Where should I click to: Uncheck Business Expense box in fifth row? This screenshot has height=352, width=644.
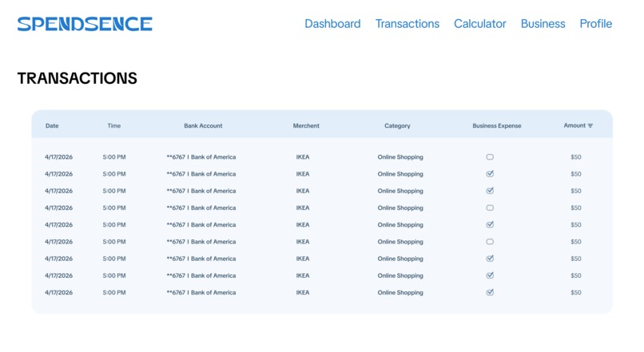(490, 224)
